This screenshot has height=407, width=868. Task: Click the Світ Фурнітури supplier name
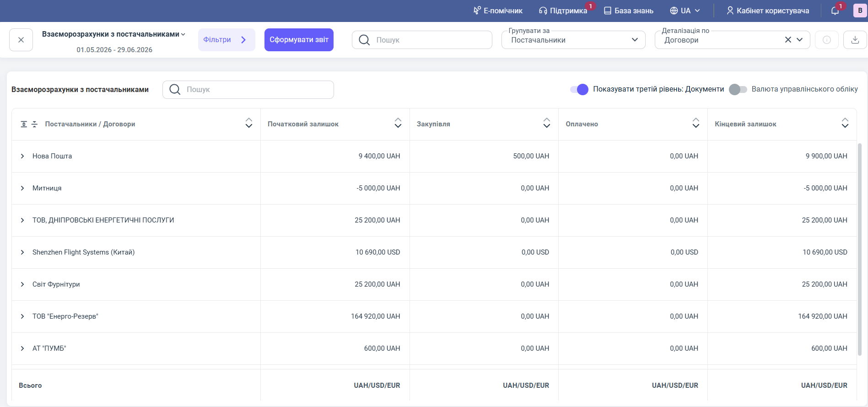tap(56, 284)
